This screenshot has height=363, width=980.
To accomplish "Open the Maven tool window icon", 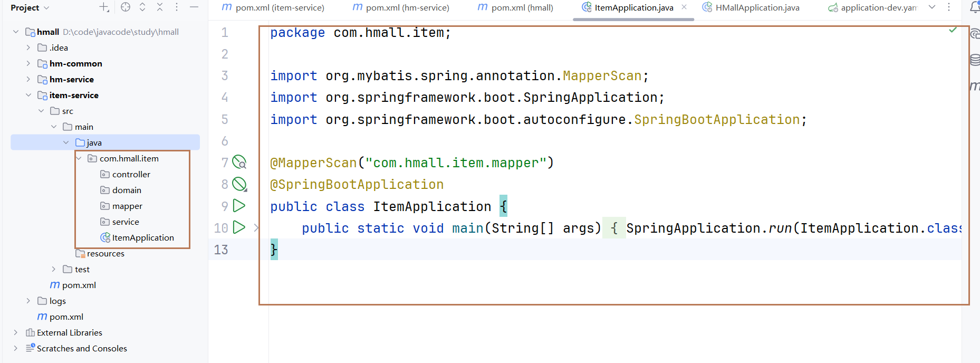I will point(975,85).
